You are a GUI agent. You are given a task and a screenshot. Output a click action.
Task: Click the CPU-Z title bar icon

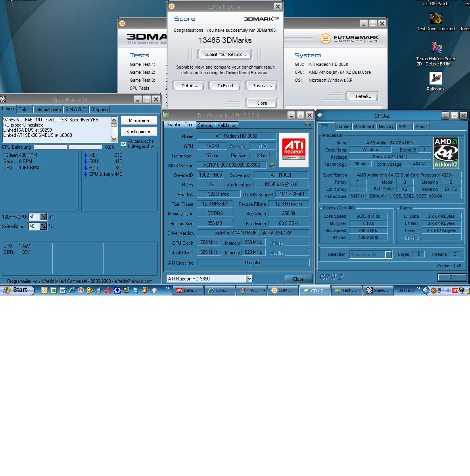320,115
